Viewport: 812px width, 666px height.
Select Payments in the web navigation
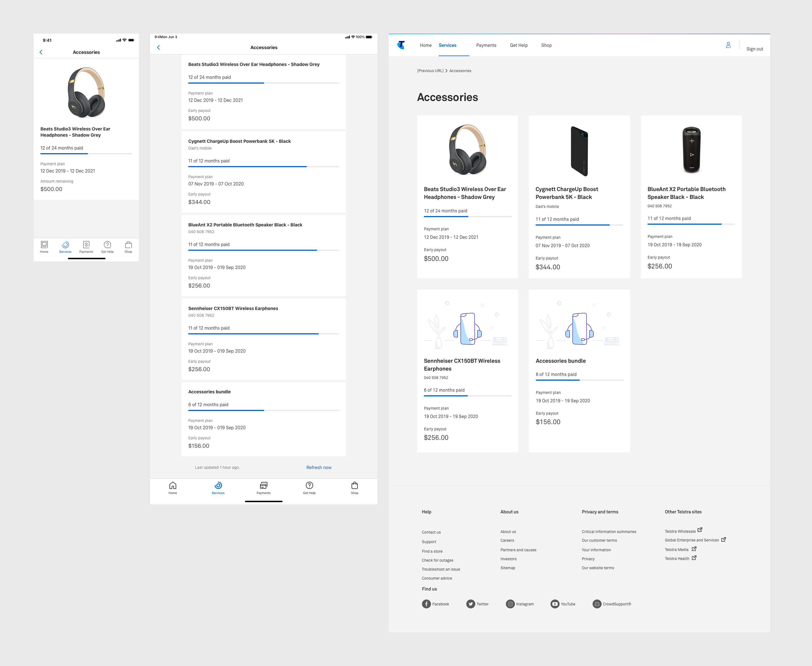coord(486,45)
